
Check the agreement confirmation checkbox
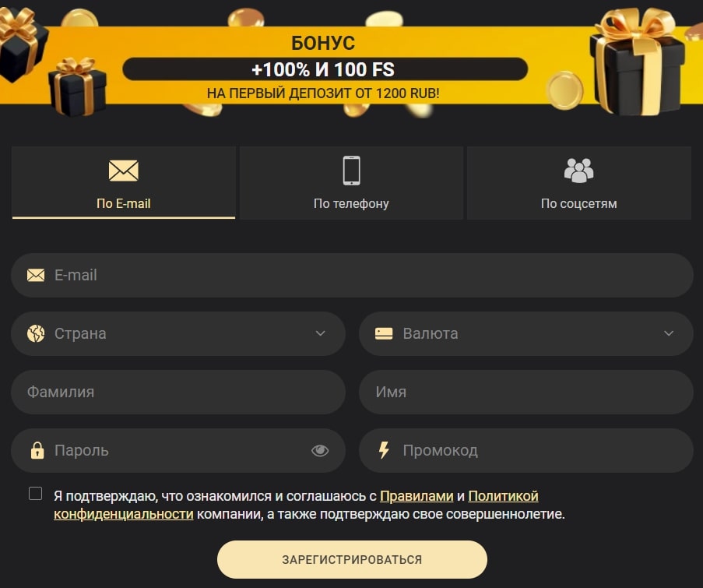pyautogui.click(x=35, y=493)
